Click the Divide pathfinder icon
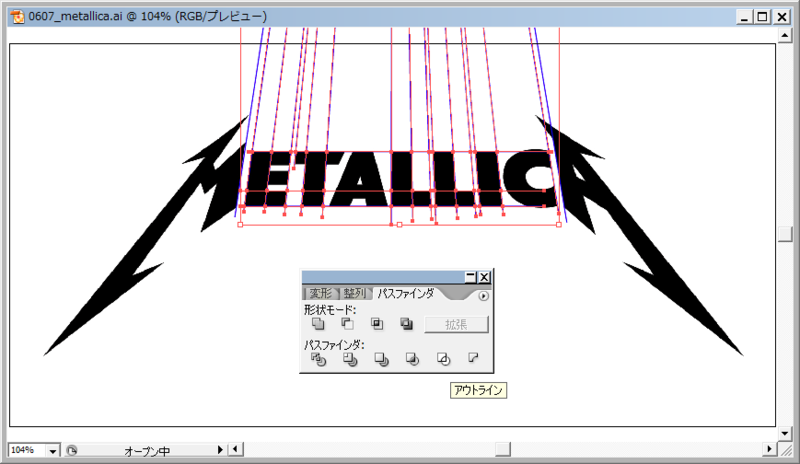 pos(318,359)
